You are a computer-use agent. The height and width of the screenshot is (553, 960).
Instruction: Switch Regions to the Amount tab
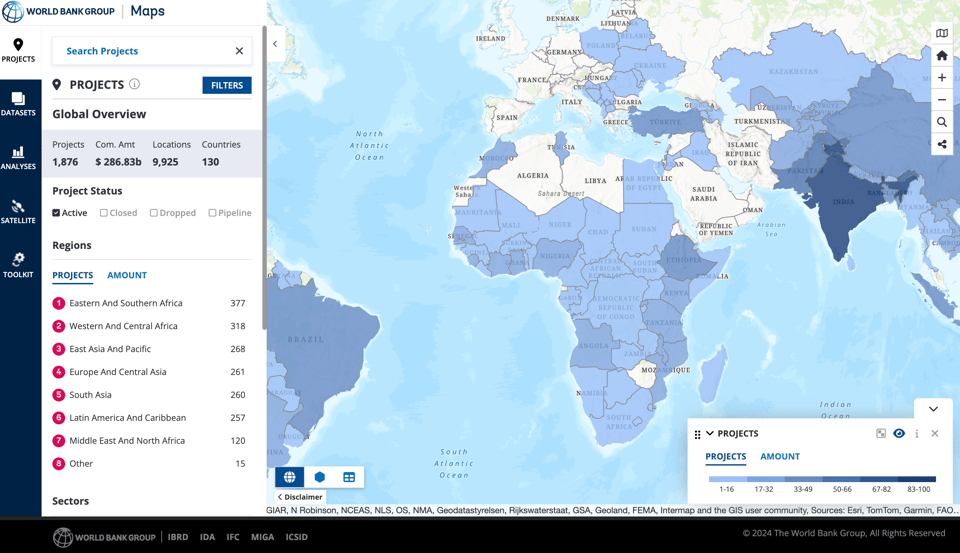pos(127,275)
